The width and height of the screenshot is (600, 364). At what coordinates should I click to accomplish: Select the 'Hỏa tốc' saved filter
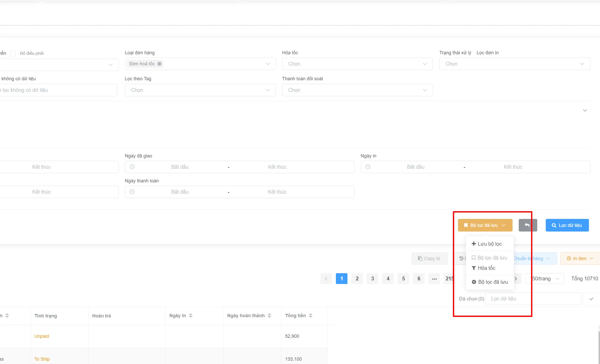pos(490,268)
